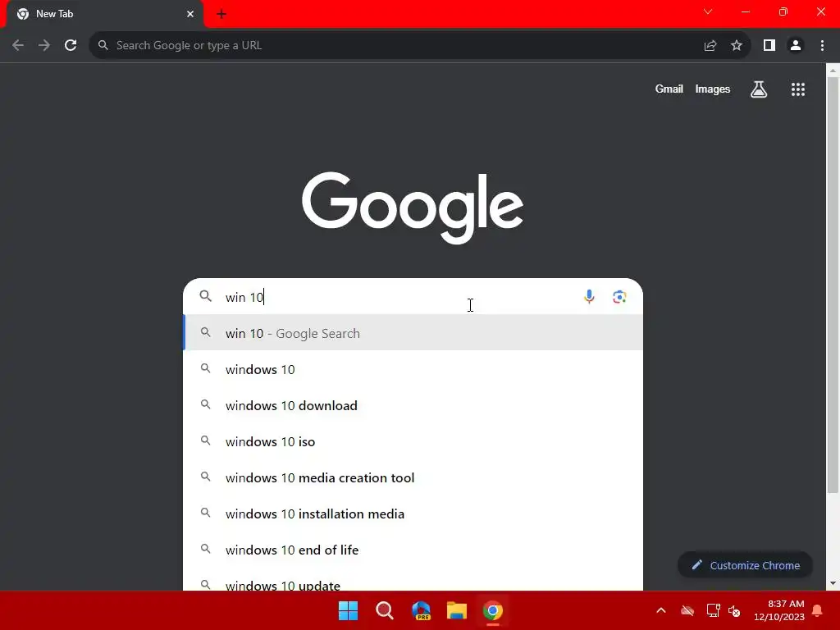Select the 'windows 10 end of life' suggestion

(413, 550)
